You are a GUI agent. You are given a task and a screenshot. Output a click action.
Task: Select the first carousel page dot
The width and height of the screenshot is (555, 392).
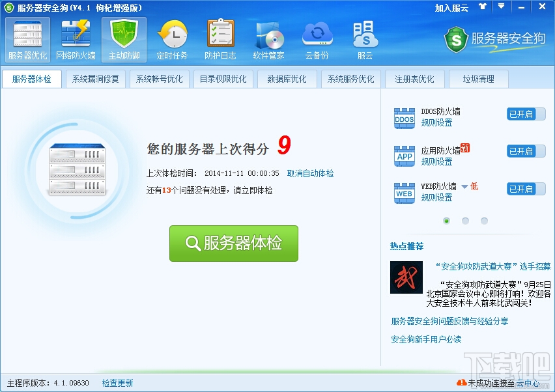tap(446, 221)
